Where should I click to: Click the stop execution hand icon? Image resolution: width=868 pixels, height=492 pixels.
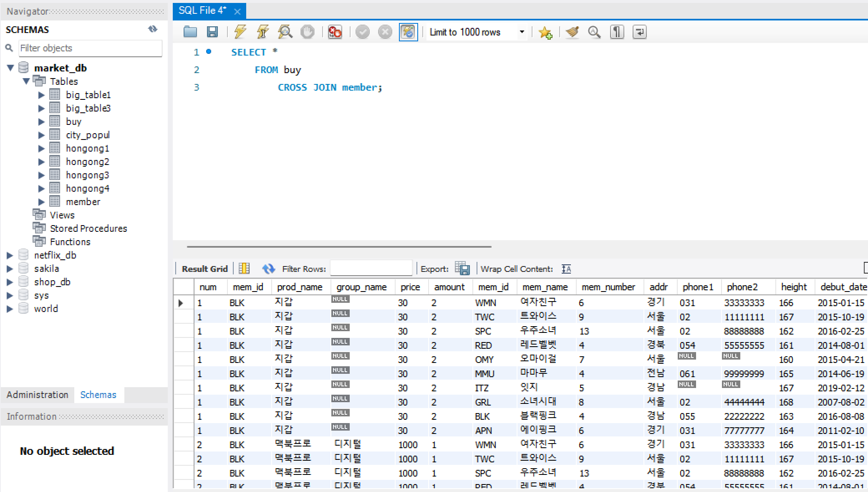(x=308, y=32)
